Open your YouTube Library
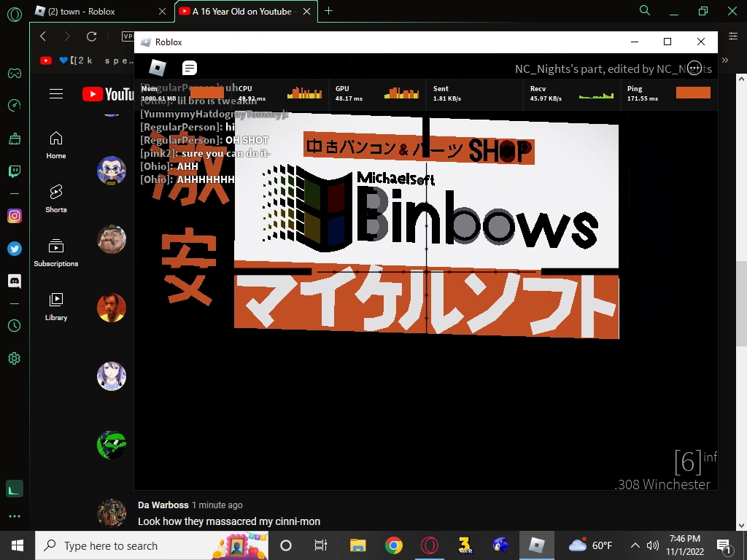 pos(55,303)
